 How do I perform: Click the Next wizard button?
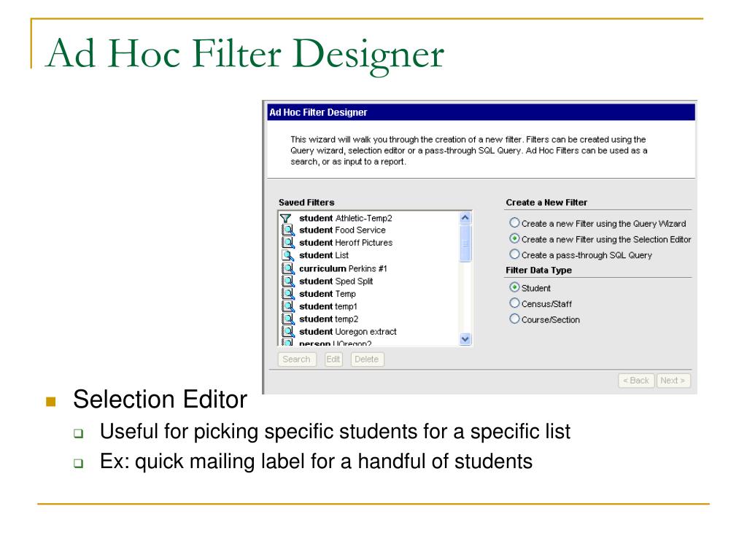[x=673, y=381]
